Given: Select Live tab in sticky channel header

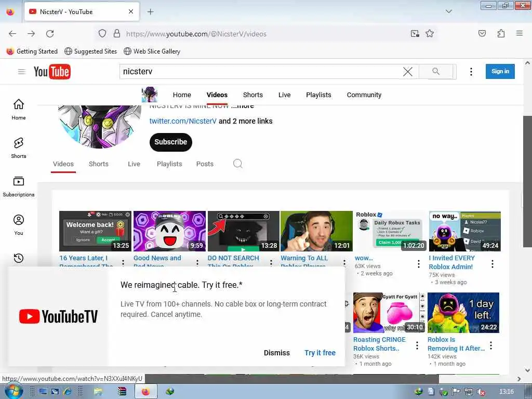Looking at the screenshot, I should [x=284, y=95].
